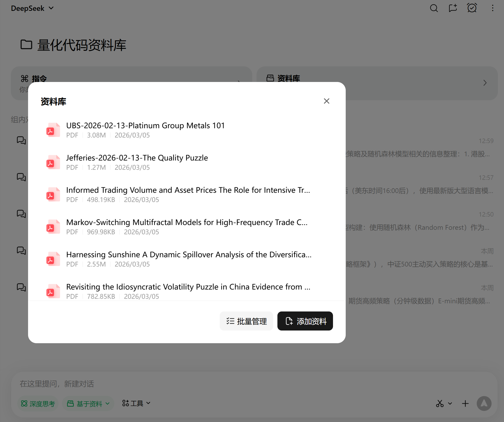Click the folder icon beside 量化代码资料库

point(26,44)
